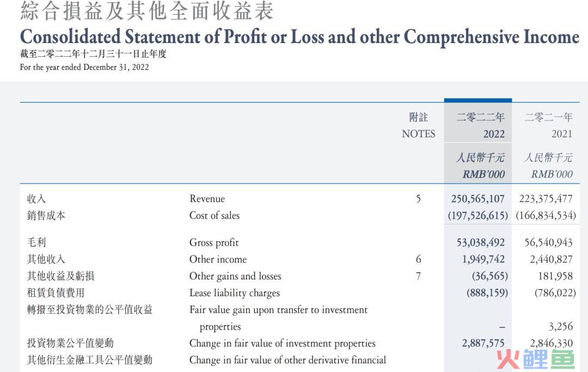This screenshot has width=588, height=372.
Task: Click the Gross profit row label
Action: 214,242
